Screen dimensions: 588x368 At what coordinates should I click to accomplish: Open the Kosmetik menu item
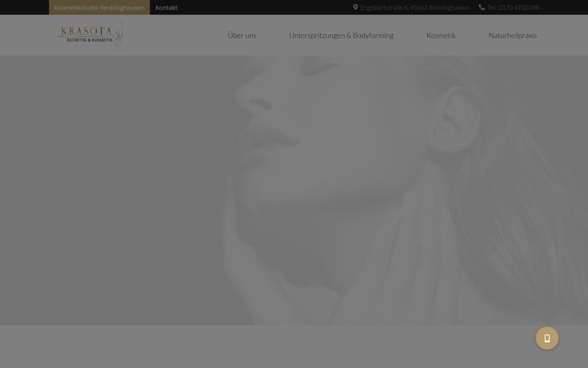(x=441, y=35)
